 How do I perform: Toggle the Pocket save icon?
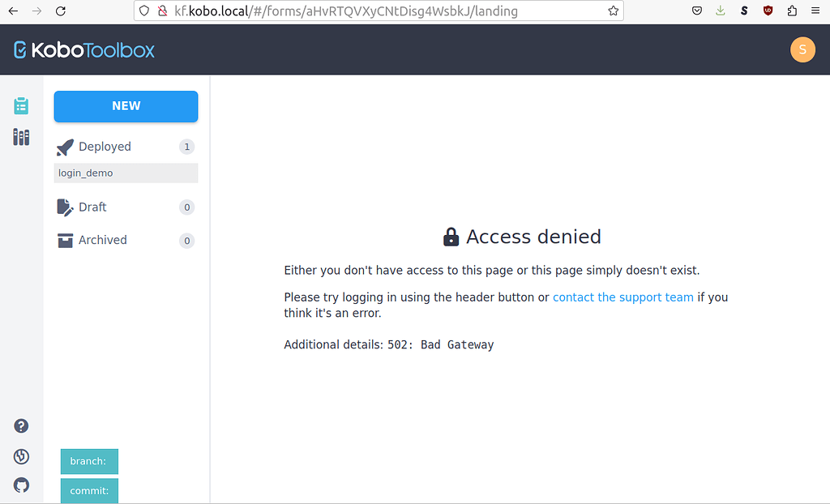point(697,11)
